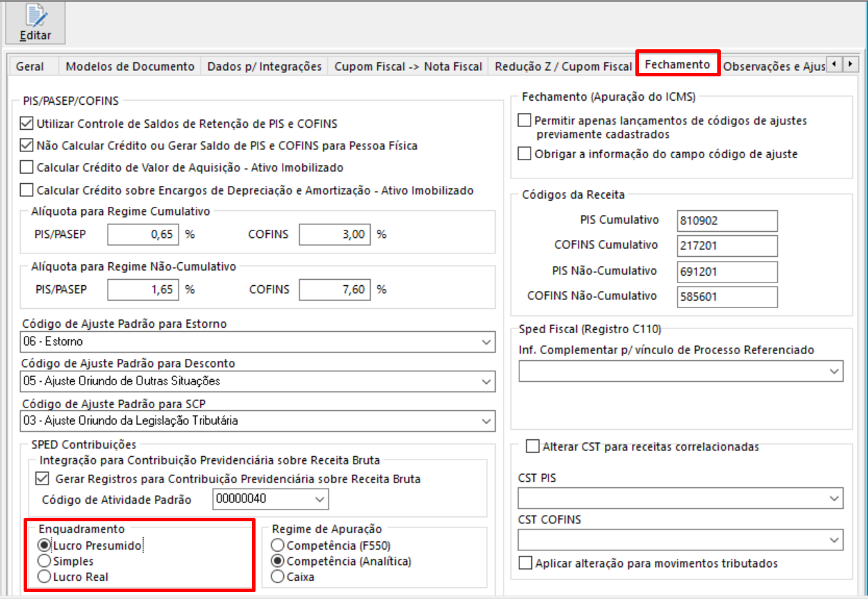Enable Permitir apenas lançamentos de códigos de ajustes

pyautogui.click(x=525, y=121)
